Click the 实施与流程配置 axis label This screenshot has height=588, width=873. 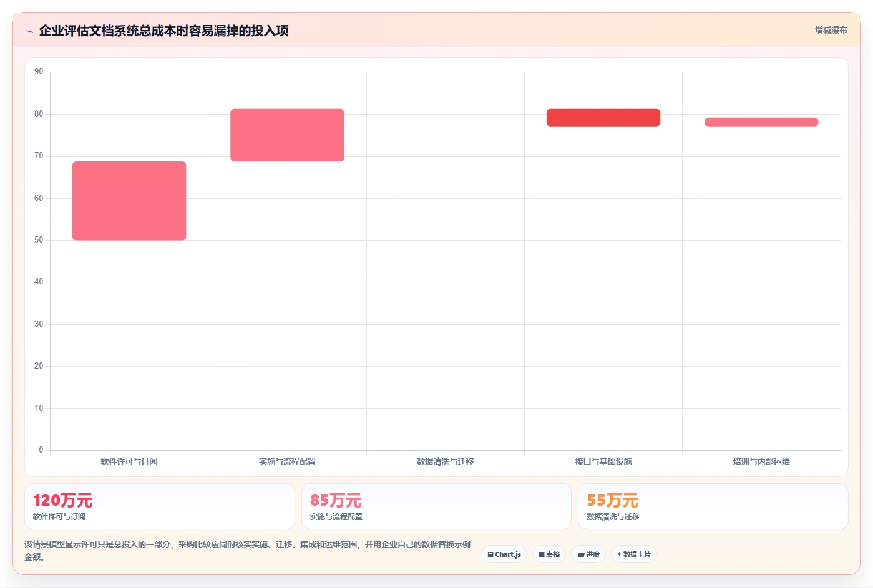pyautogui.click(x=287, y=461)
